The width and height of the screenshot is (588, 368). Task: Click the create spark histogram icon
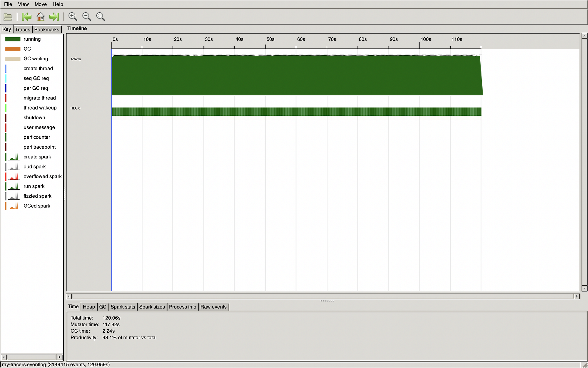(x=14, y=157)
